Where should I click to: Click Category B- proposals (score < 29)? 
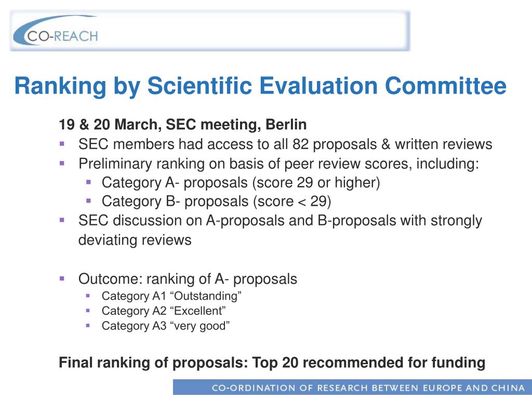click(x=216, y=202)
